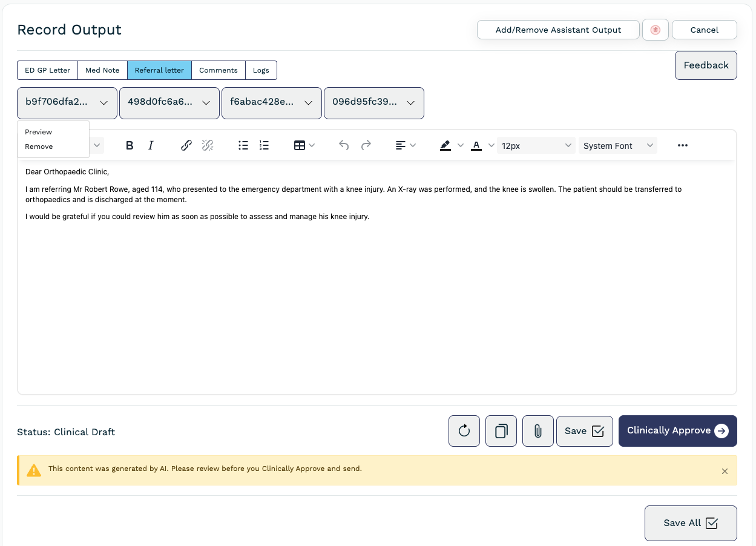This screenshot has width=756, height=546.
Task: Insert a numbered list
Action: pyautogui.click(x=264, y=145)
